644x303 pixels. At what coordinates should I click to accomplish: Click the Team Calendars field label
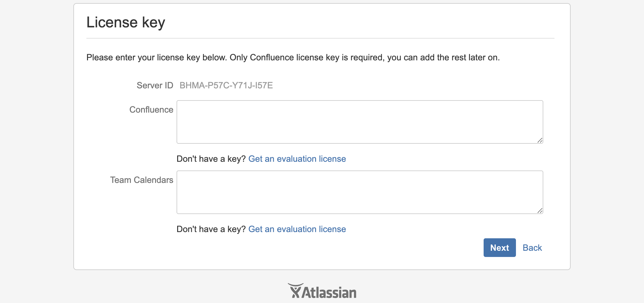[142, 180]
